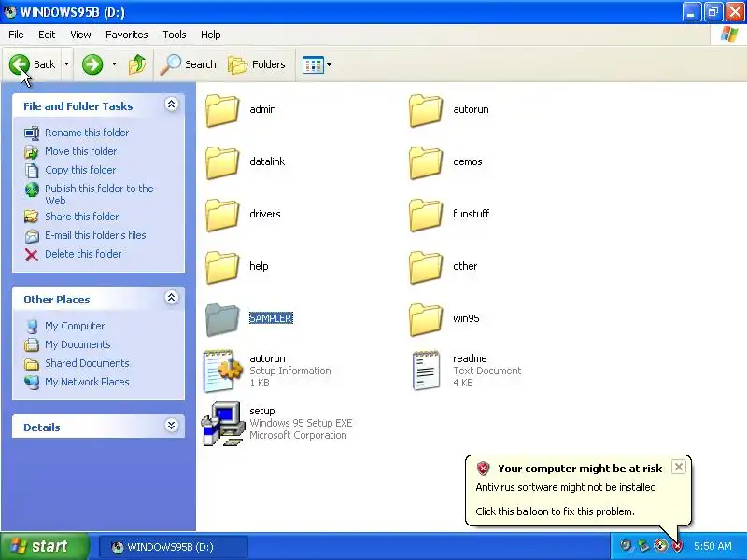The width and height of the screenshot is (747, 560).
Task: Click the WINDOWS95B (D:) taskbar button
Action: tap(173, 547)
